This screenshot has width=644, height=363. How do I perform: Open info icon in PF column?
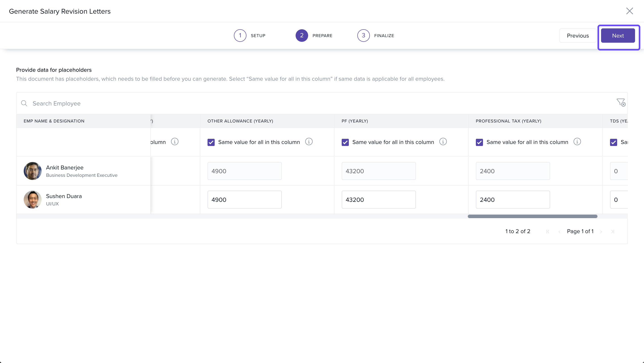click(x=443, y=142)
